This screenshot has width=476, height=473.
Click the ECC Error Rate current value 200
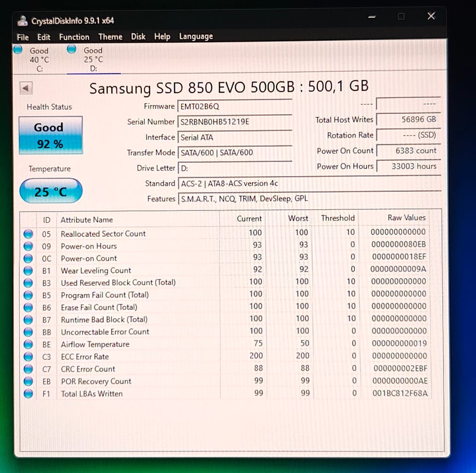point(256,356)
